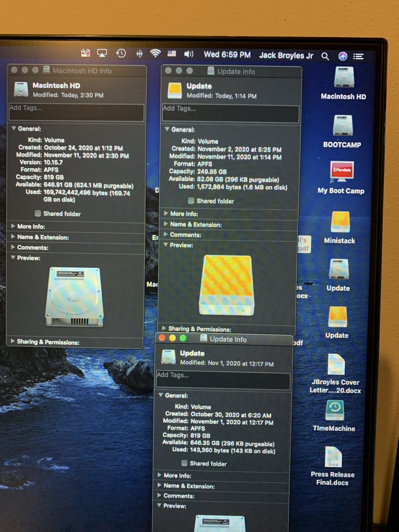Expand Name & Extension in Macintosh HD Info

pos(13,236)
